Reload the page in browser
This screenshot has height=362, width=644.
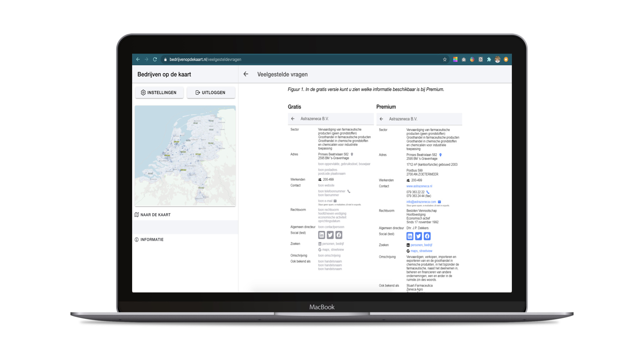tap(155, 59)
